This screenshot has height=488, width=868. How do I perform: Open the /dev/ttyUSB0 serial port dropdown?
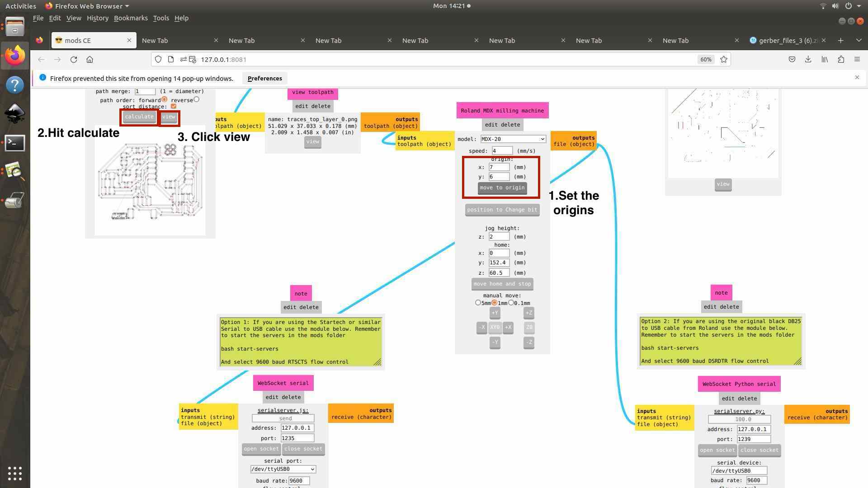tap(283, 469)
